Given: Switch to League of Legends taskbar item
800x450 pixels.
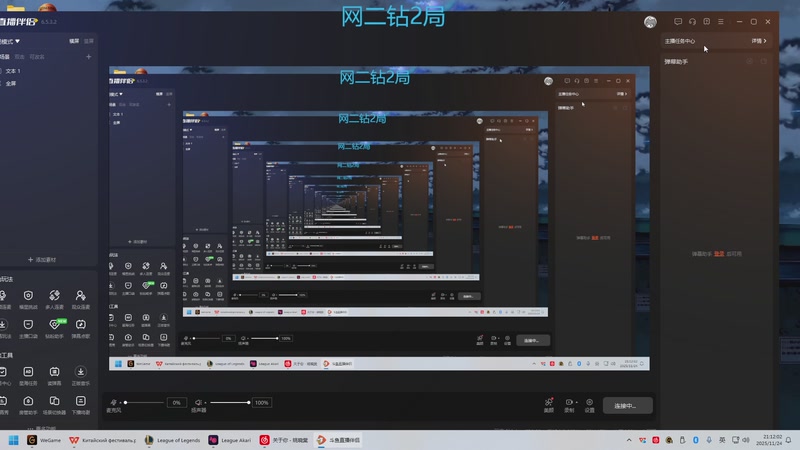Looking at the screenshot, I should point(172,440).
